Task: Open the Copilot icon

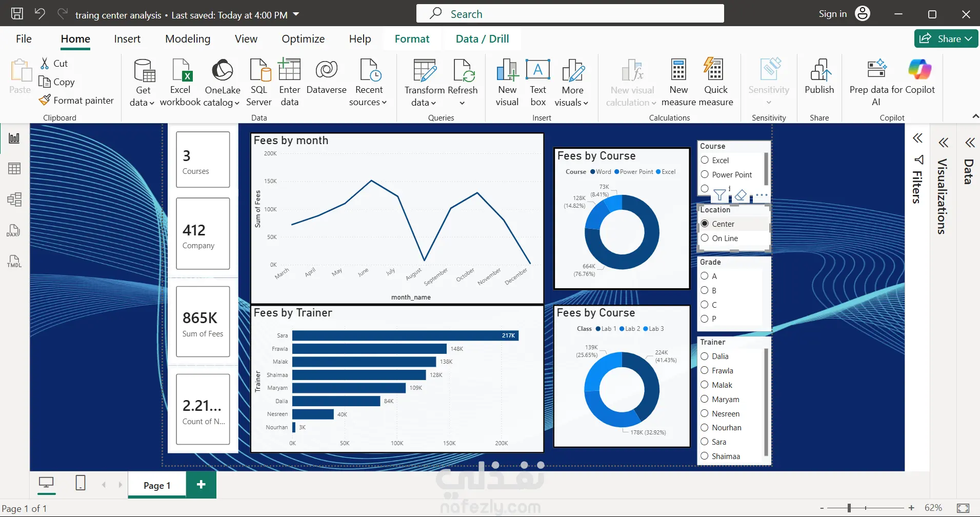Action: [920, 70]
